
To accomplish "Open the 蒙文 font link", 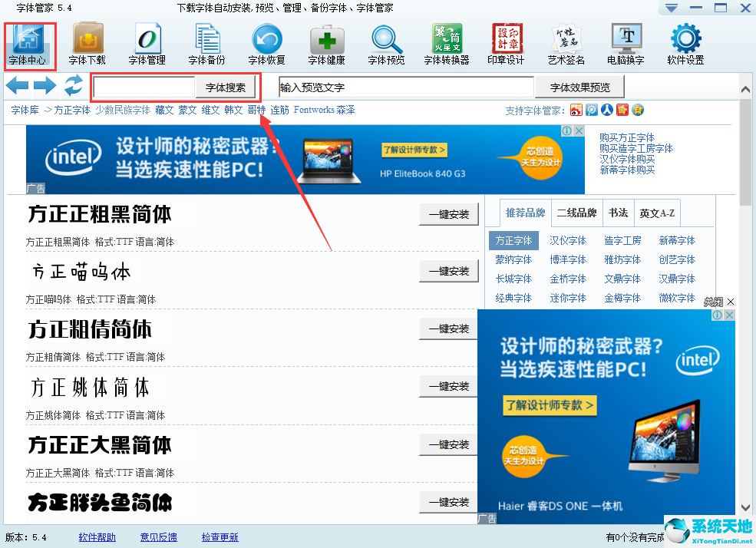I will (x=187, y=110).
